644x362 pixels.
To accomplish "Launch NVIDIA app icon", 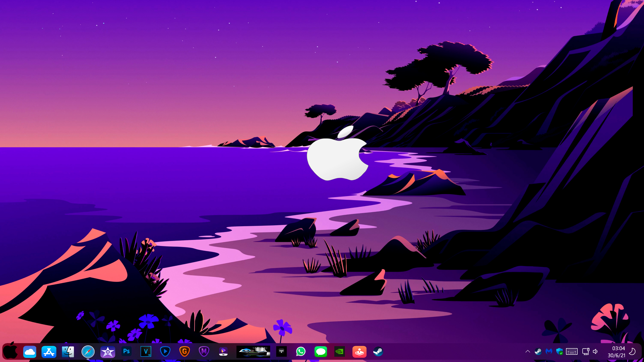I will [340, 351].
